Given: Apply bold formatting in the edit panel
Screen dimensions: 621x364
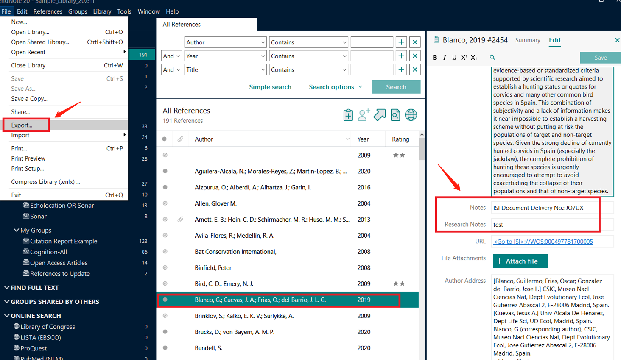Looking at the screenshot, I should (435, 58).
